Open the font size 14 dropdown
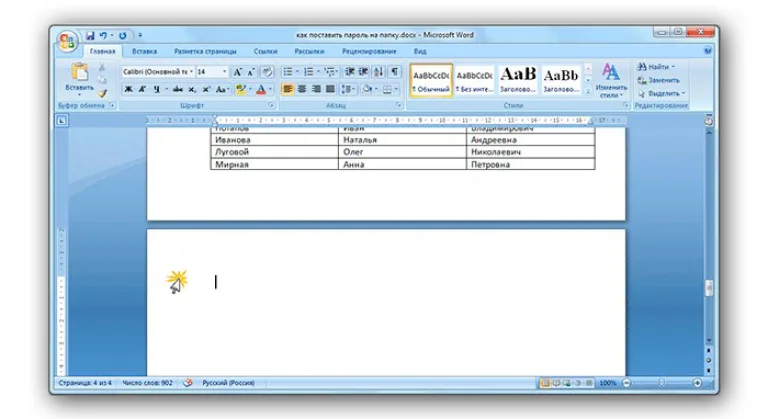The height and width of the screenshot is (419, 768). click(x=224, y=72)
